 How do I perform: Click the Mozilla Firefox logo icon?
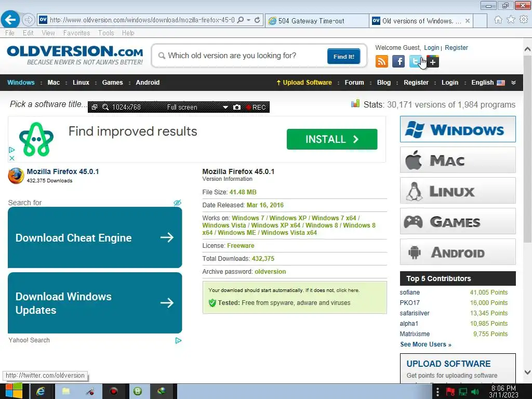click(x=16, y=176)
